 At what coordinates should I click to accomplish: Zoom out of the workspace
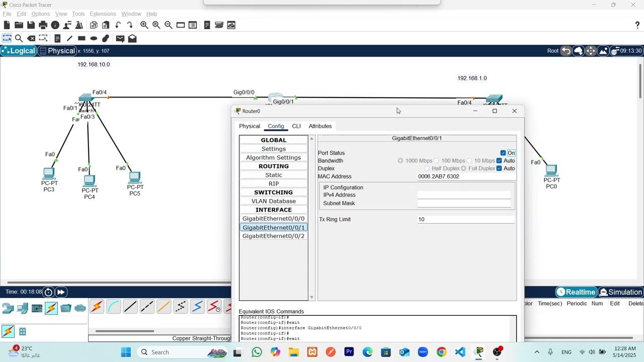click(x=169, y=25)
